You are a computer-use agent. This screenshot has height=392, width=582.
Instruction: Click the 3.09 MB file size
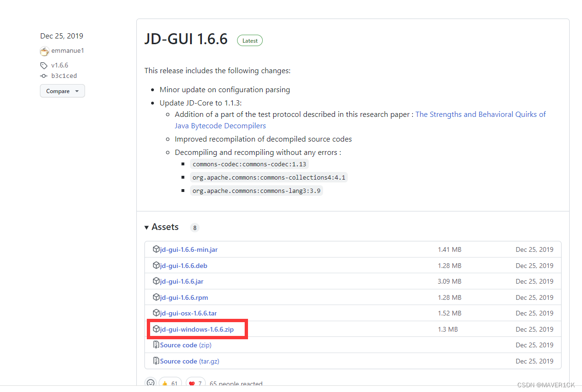pos(449,281)
